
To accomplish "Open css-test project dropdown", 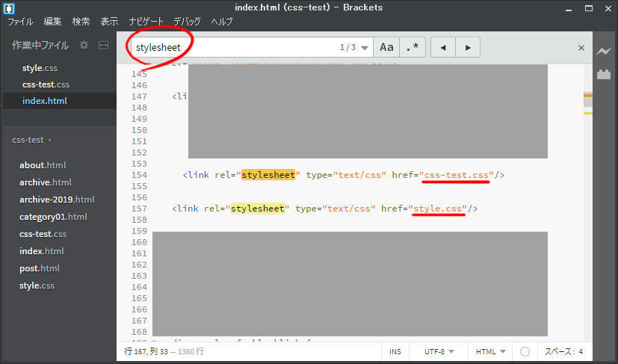I will pos(31,140).
